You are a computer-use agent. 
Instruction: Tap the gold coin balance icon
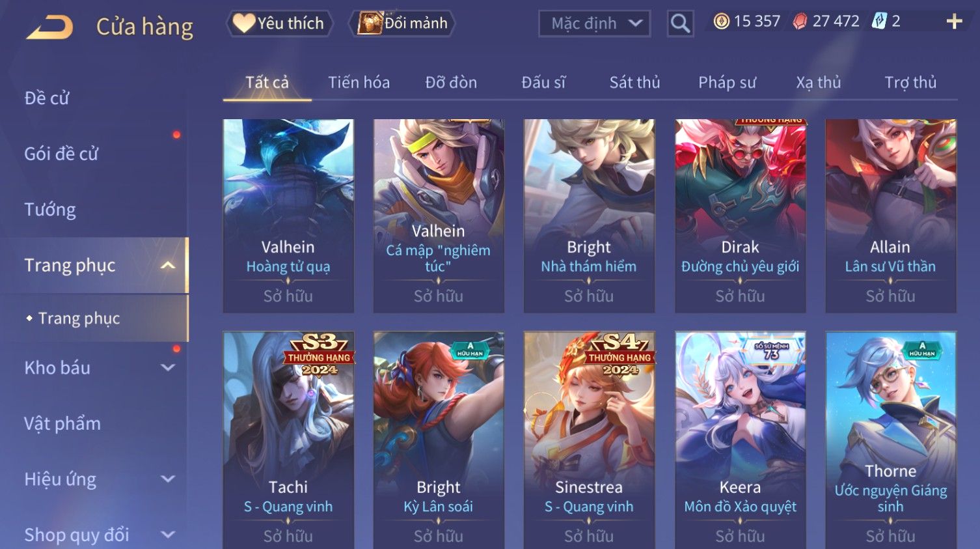721,21
